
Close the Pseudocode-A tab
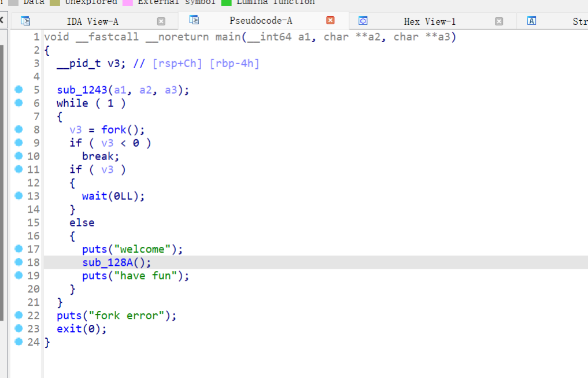pyautogui.click(x=330, y=20)
